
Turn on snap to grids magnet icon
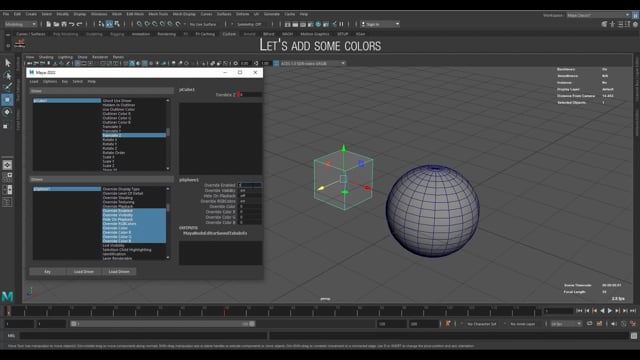(x=140, y=24)
